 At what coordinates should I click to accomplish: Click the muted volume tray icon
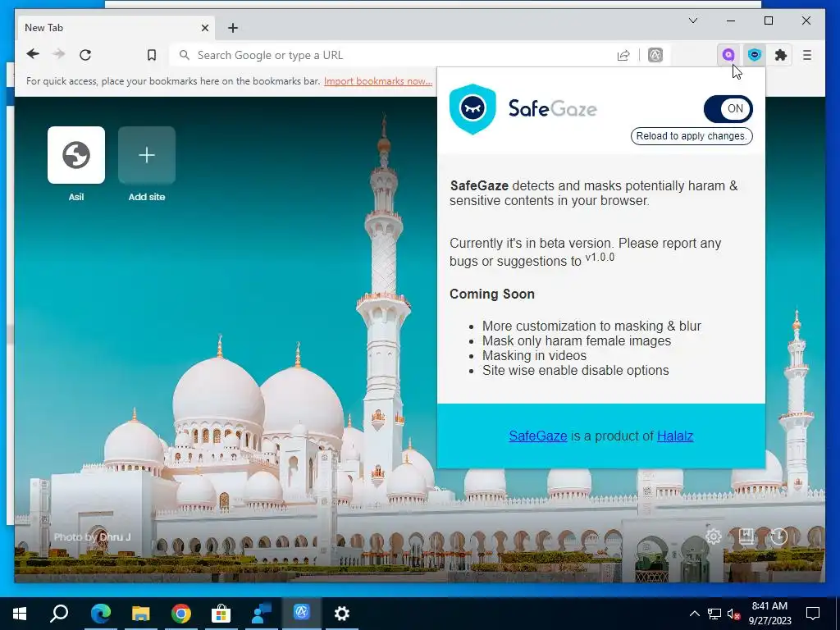click(733, 614)
